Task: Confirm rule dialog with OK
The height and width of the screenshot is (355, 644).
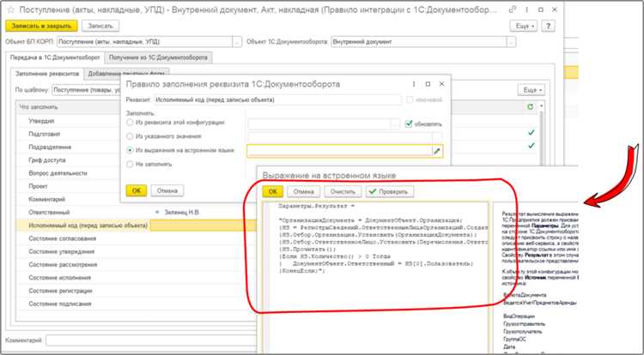Action: [137, 190]
